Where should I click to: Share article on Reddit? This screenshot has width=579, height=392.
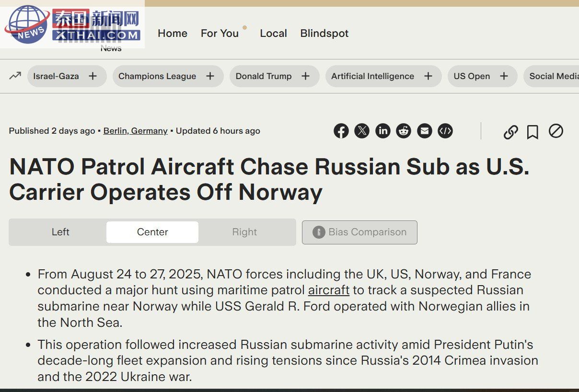(x=404, y=131)
